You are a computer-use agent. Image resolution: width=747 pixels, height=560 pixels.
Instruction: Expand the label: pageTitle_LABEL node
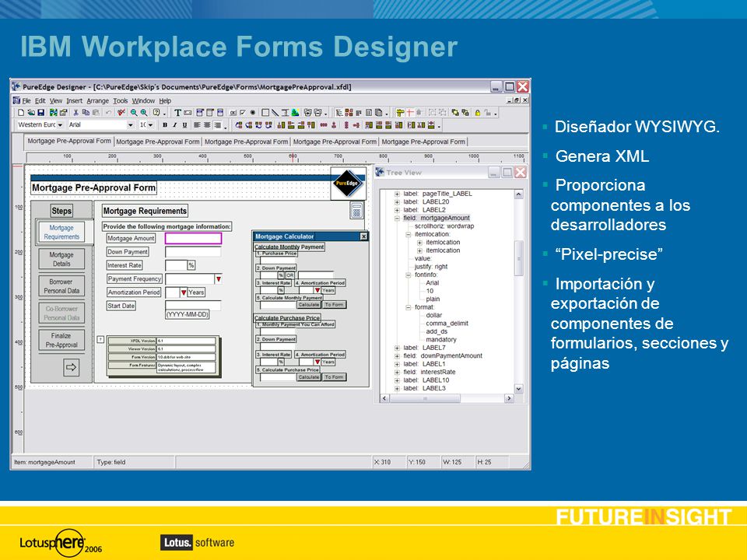coord(397,194)
